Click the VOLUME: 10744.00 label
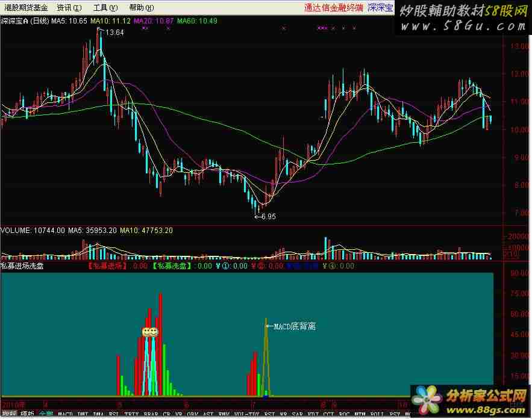Screen dimensions: 532x419 coord(33,231)
